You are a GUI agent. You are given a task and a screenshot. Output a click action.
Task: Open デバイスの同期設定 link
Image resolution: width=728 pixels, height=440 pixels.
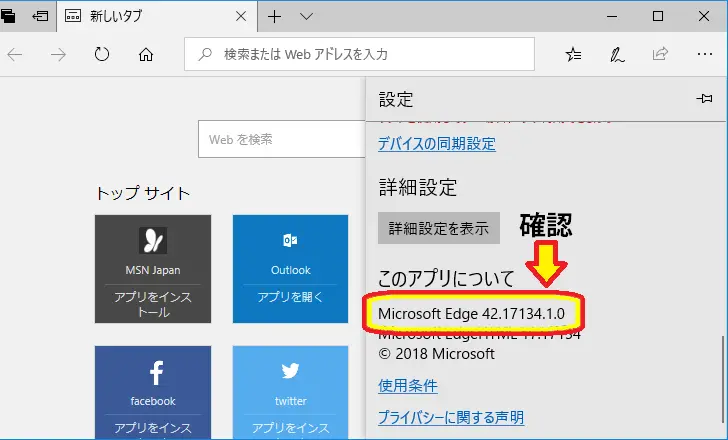[437, 144]
